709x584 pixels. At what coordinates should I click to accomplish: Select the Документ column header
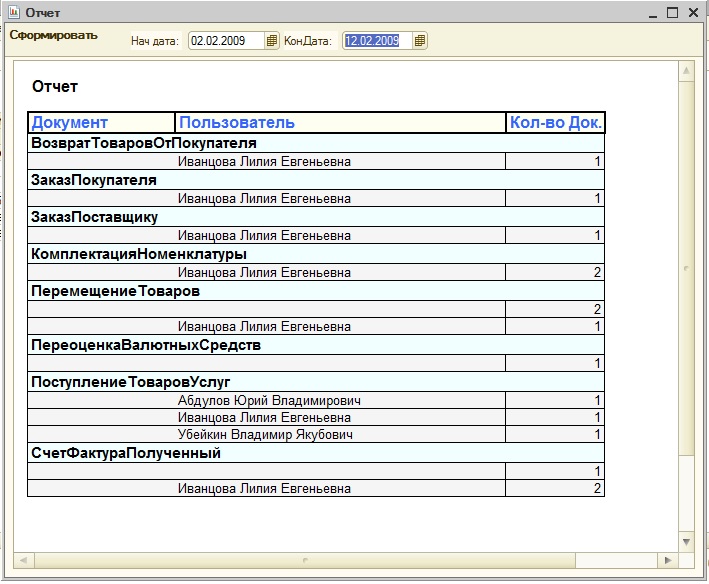pos(101,122)
